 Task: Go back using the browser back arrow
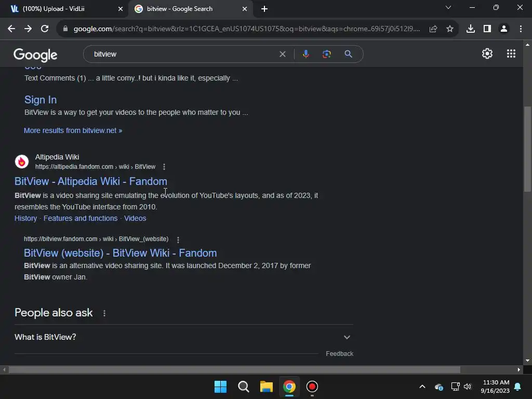pyautogui.click(x=11, y=29)
